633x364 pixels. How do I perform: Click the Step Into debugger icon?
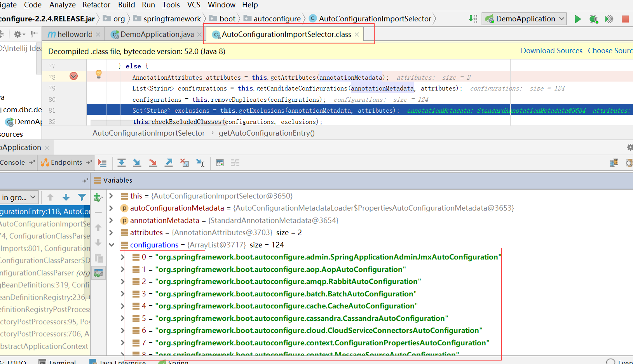137,163
